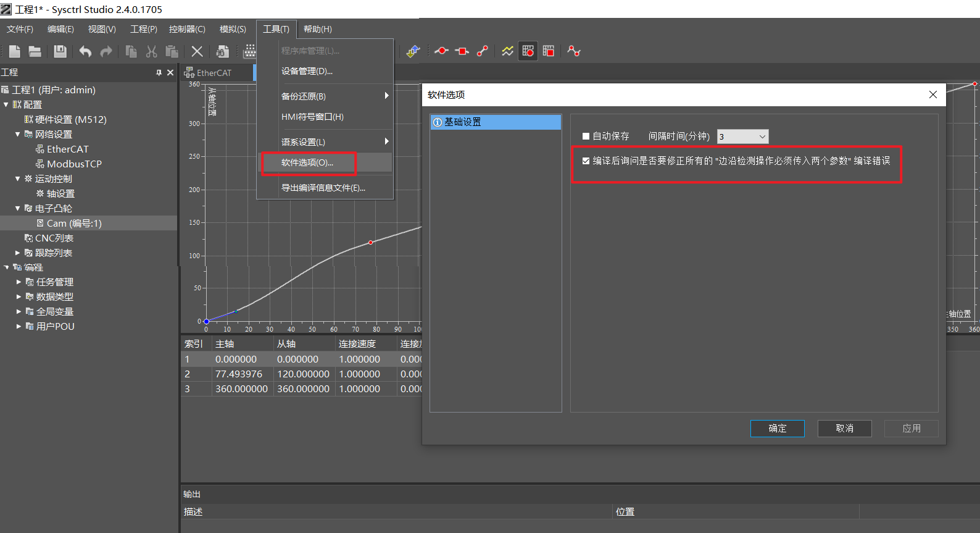Screen dimensions: 980x533
Task: Click the Open folder toolbar icon
Action: coord(35,51)
